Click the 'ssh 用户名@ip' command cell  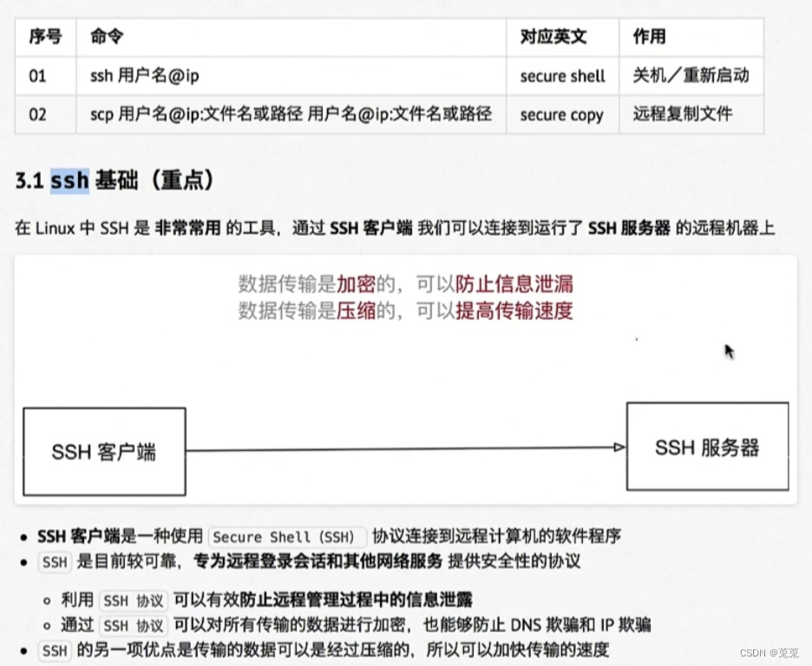(291, 75)
